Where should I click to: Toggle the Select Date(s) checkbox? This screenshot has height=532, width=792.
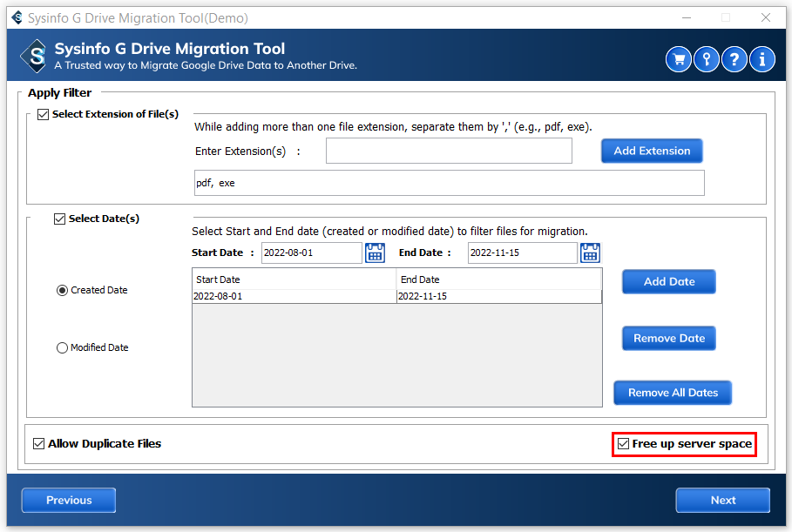point(60,219)
